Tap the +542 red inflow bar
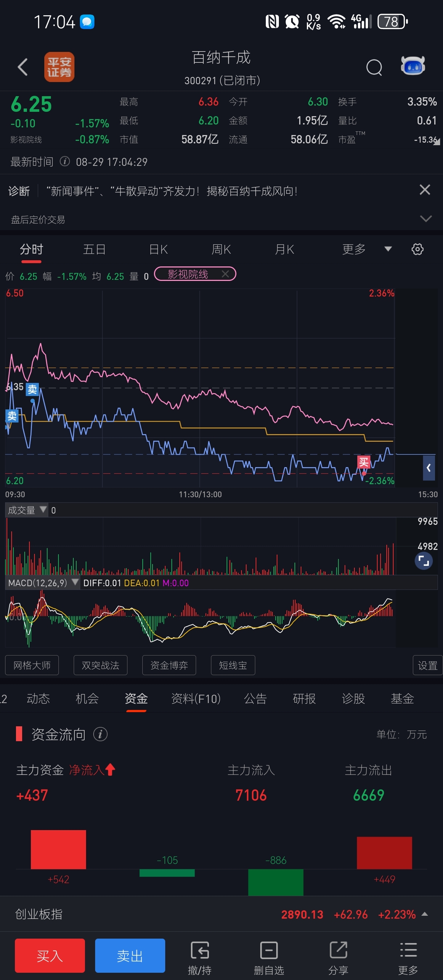The height and width of the screenshot is (980, 443). click(58, 849)
